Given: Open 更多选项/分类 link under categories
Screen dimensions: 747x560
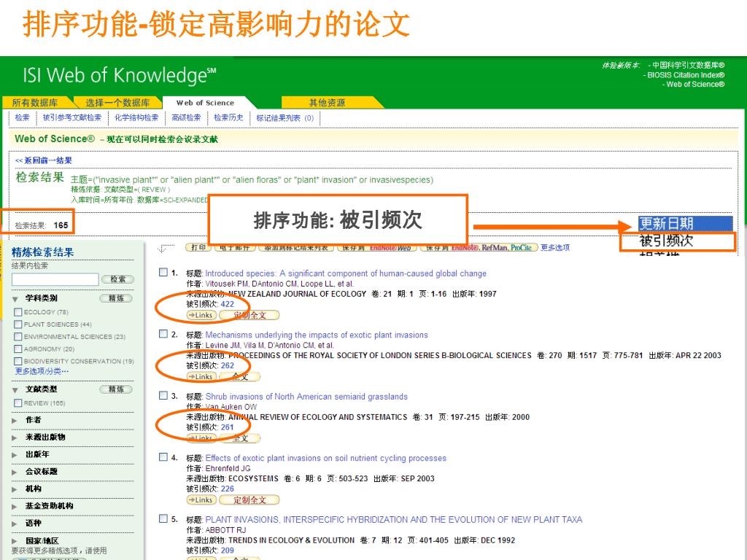Looking at the screenshot, I should click(x=42, y=371).
